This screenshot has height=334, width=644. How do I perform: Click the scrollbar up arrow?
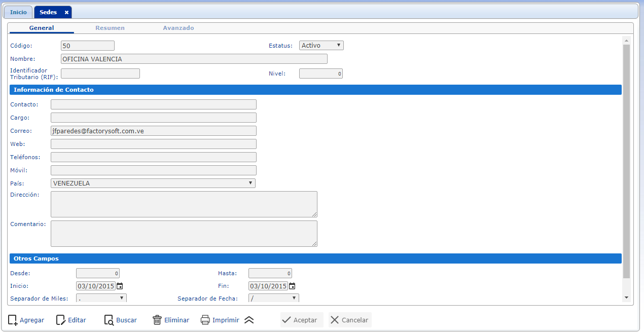click(627, 40)
